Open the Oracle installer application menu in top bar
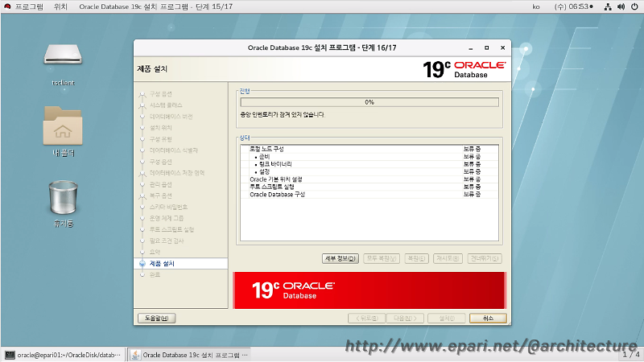This screenshot has height=362, width=644. [x=155, y=6]
